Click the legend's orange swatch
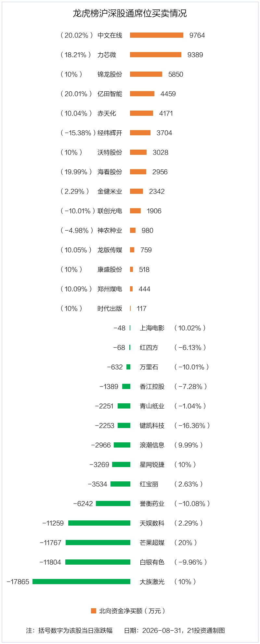 click(94, 611)
